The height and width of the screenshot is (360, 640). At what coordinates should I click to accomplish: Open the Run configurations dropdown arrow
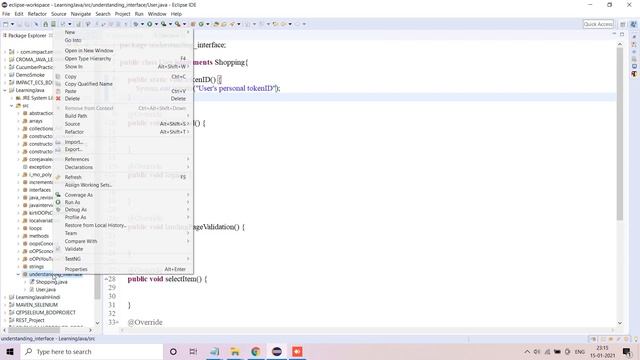tap(156, 24)
